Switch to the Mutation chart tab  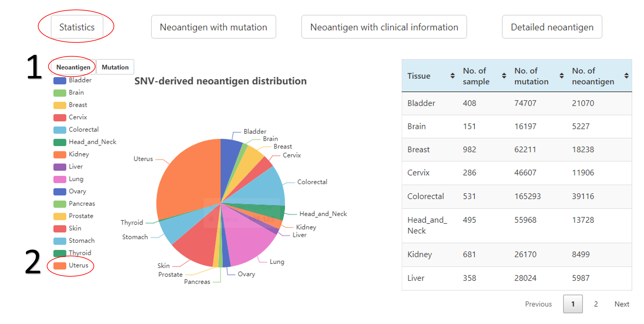(115, 67)
